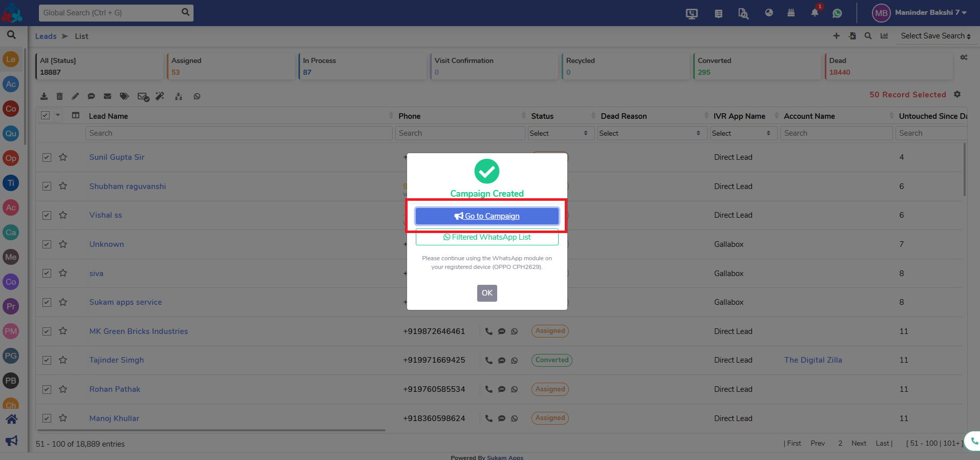Uncheck the Tajinder Simgh row checkbox

click(x=47, y=360)
